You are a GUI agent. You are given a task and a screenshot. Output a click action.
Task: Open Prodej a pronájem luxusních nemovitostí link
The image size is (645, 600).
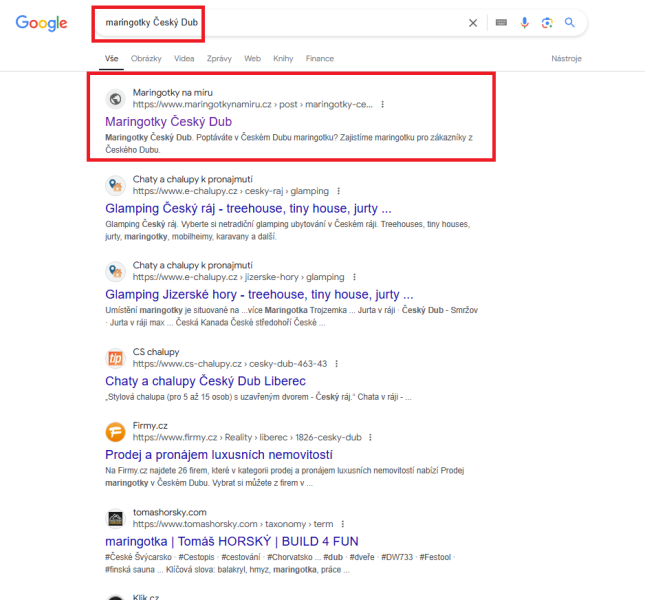pos(219,455)
